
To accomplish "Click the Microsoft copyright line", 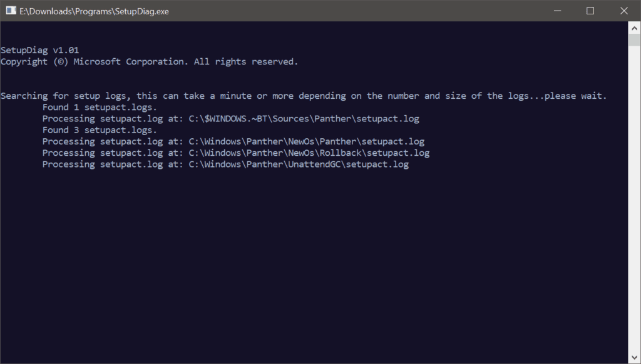I will click(150, 61).
